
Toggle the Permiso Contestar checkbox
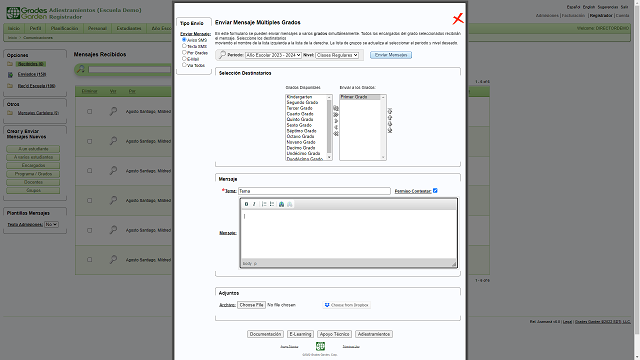(435, 191)
